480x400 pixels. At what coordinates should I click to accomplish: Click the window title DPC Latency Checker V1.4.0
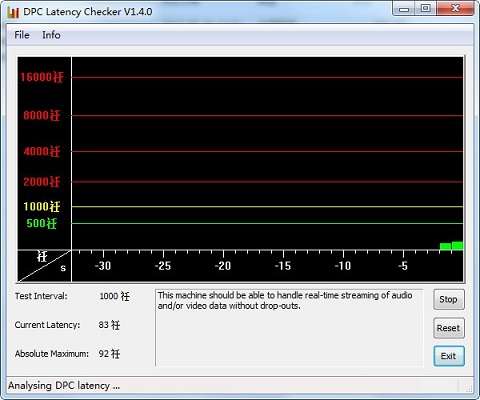[x=88, y=12]
